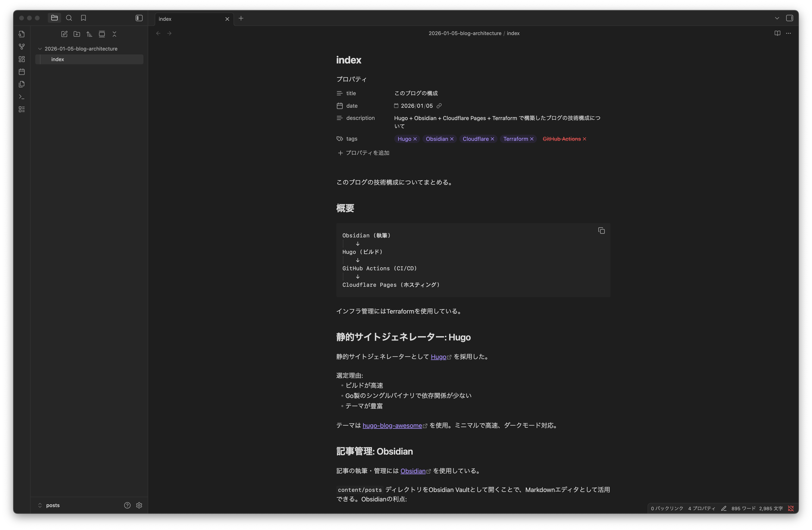Viewport: 812px width, 530px height.
Task: Open the graph view from the ribbon
Action: point(22,47)
